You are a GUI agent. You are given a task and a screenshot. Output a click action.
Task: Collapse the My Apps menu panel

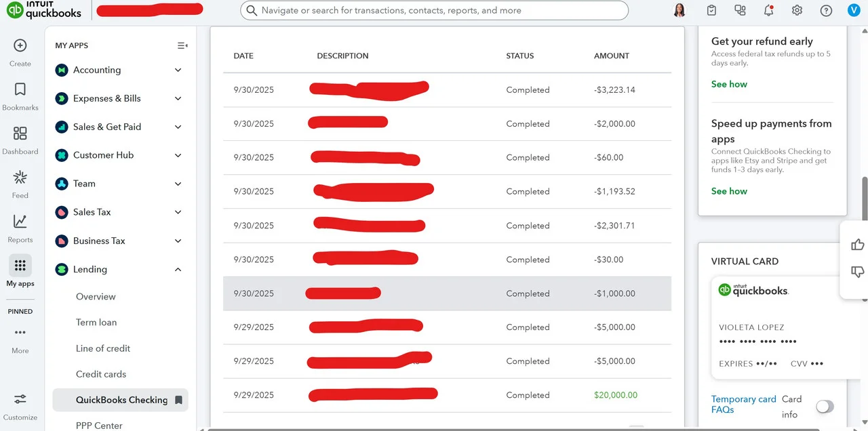(182, 45)
